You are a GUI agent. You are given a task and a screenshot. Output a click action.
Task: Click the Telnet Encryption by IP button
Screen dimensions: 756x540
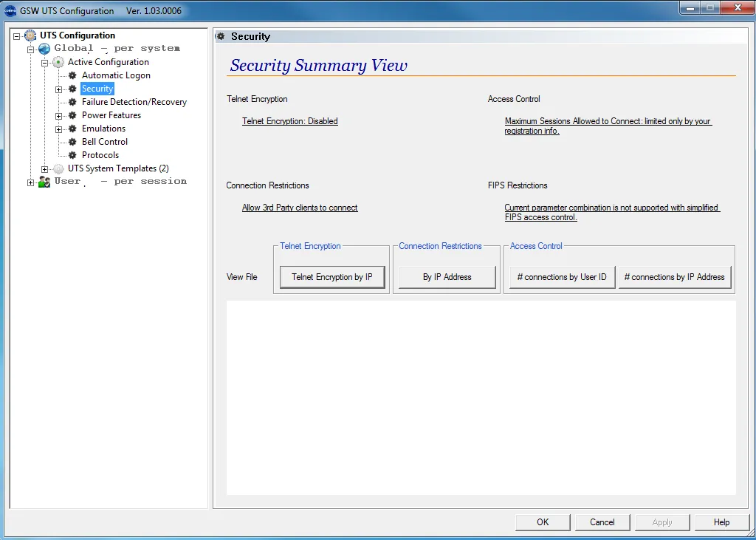[x=332, y=277]
